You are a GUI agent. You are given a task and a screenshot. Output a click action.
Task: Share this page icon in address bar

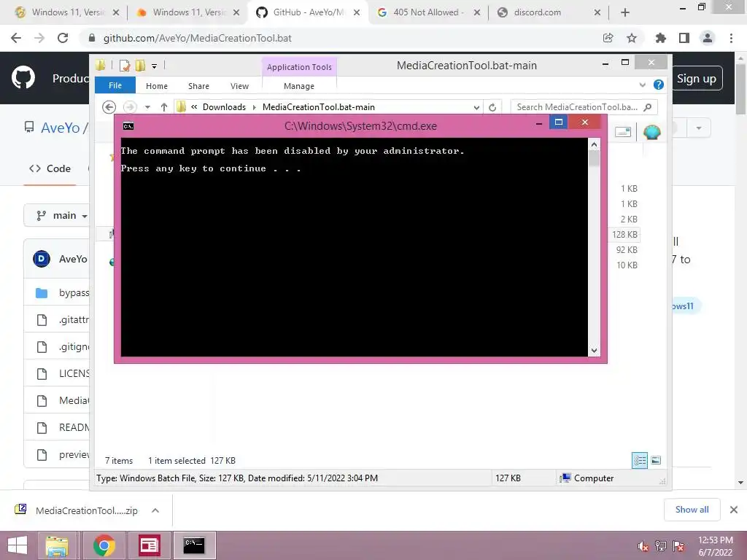tap(608, 38)
